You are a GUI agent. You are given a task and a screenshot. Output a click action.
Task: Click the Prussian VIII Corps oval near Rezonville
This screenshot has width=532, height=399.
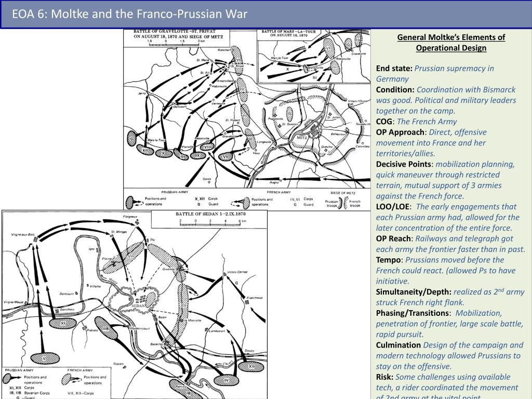tap(207, 147)
